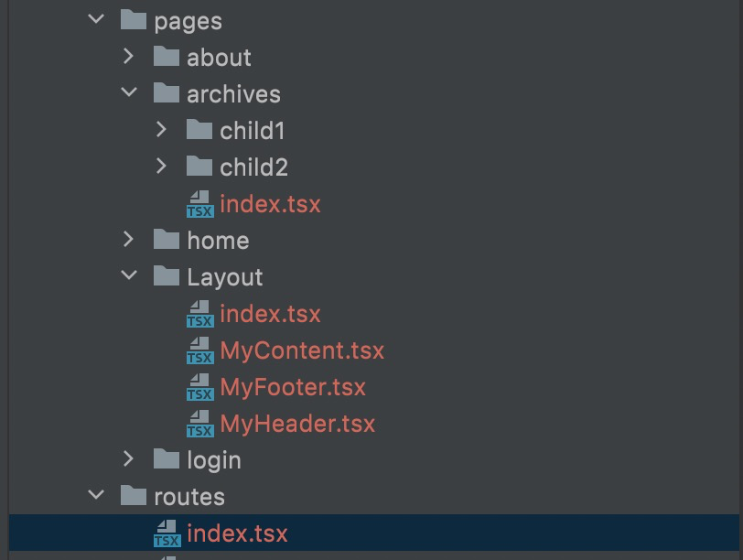Collapse the archives folder arrow
The width and height of the screenshot is (743, 560).
pos(129,93)
